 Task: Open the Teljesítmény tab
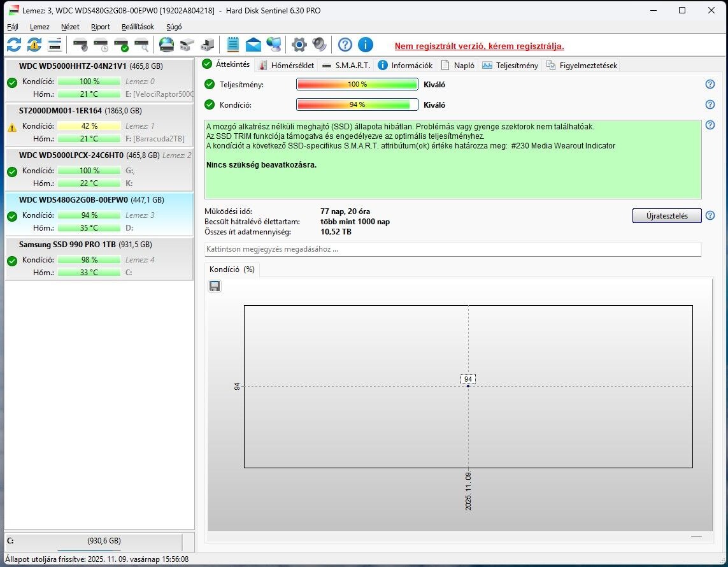pos(510,66)
